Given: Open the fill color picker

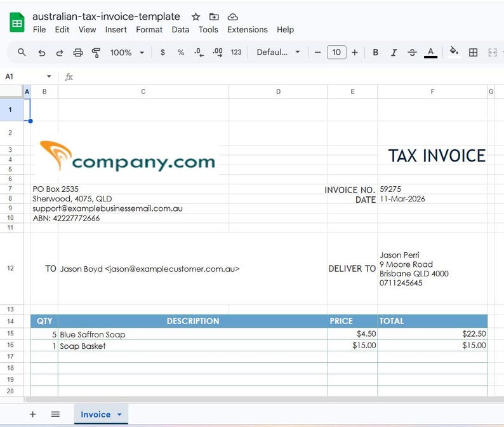Looking at the screenshot, I should tap(453, 52).
